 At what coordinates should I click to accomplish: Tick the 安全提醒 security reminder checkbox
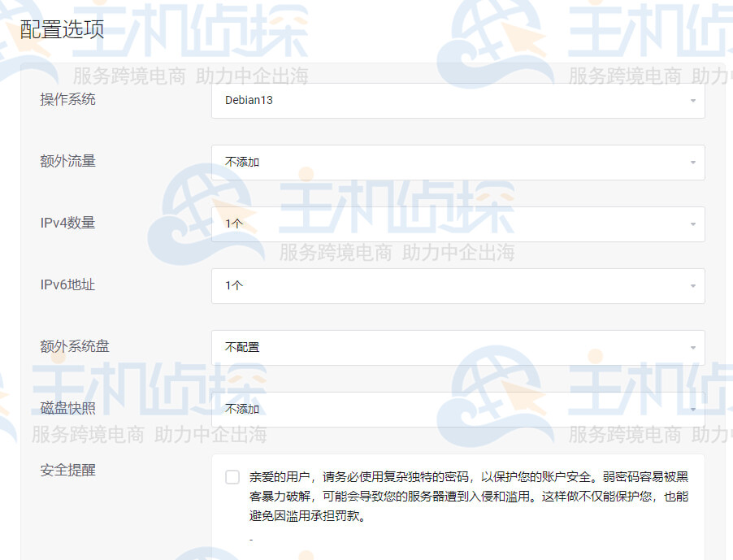[232, 477]
